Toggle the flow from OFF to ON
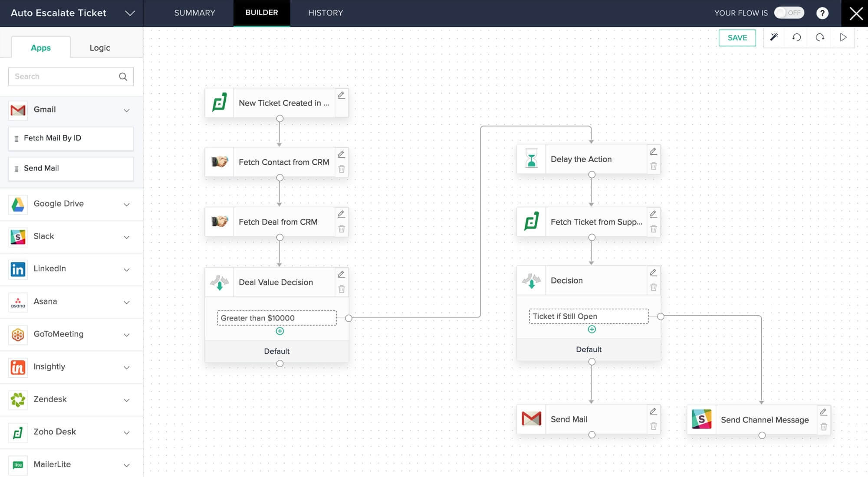 click(x=789, y=13)
